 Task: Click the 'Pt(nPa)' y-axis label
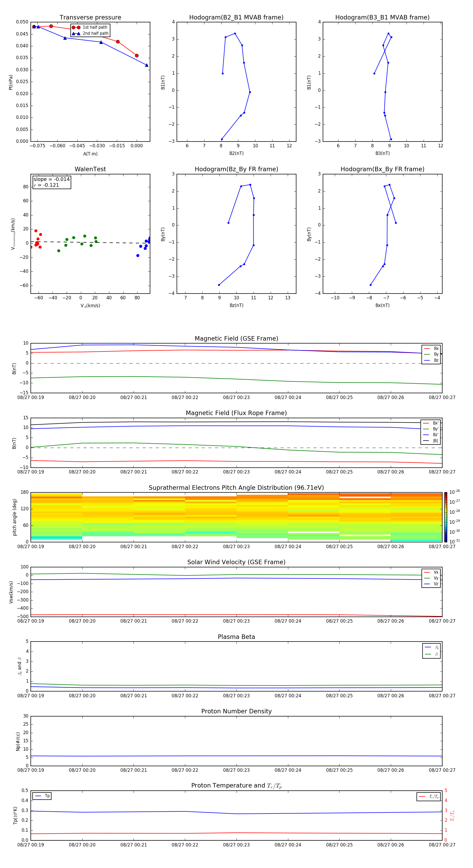(x=11, y=82)
